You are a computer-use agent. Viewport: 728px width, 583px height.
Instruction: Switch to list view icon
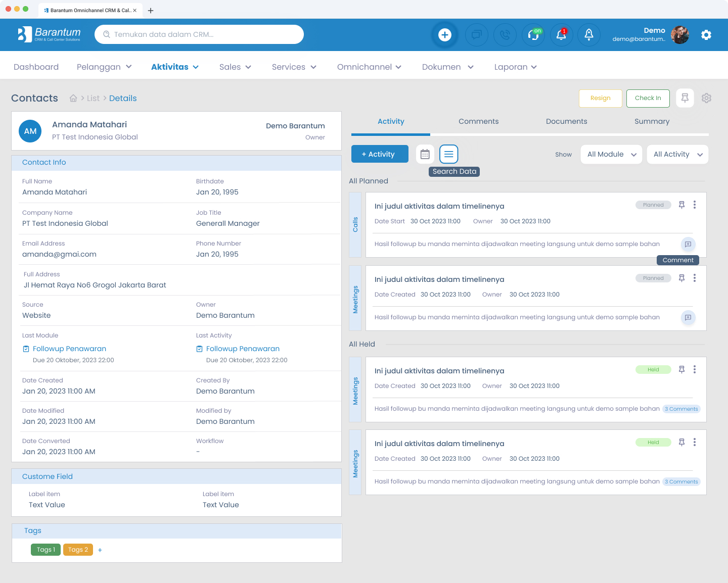click(448, 154)
